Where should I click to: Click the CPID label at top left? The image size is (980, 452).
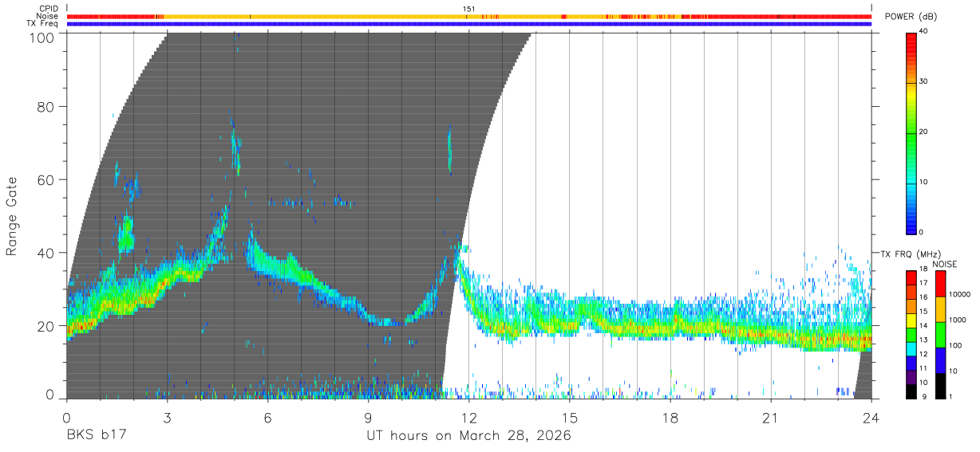pos(49,9)
